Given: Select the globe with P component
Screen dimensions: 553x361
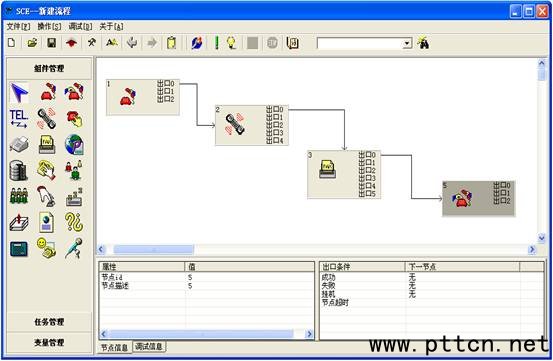Looking at the screenshot, I should pyautogui.click(x=74, y=145).
